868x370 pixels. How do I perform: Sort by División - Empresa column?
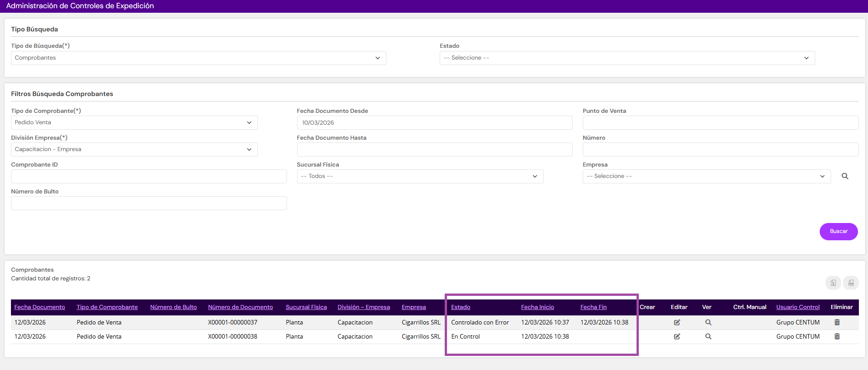pos(364,307)
